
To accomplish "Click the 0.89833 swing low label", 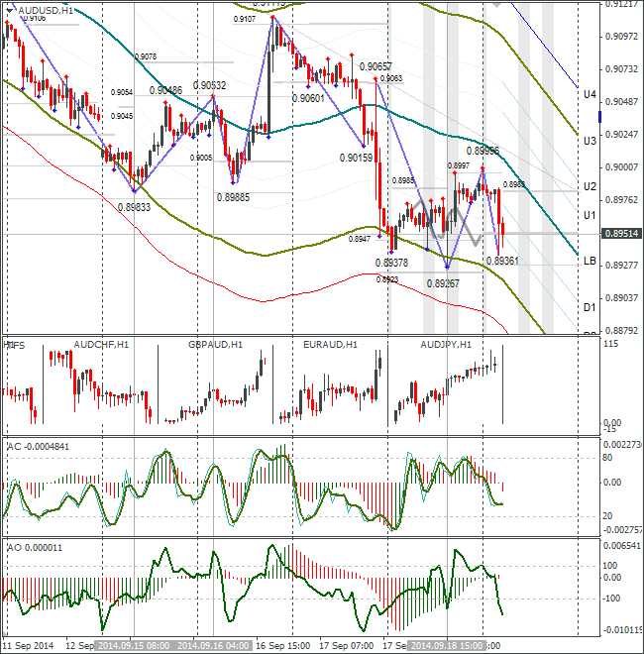I will (134, 207).
